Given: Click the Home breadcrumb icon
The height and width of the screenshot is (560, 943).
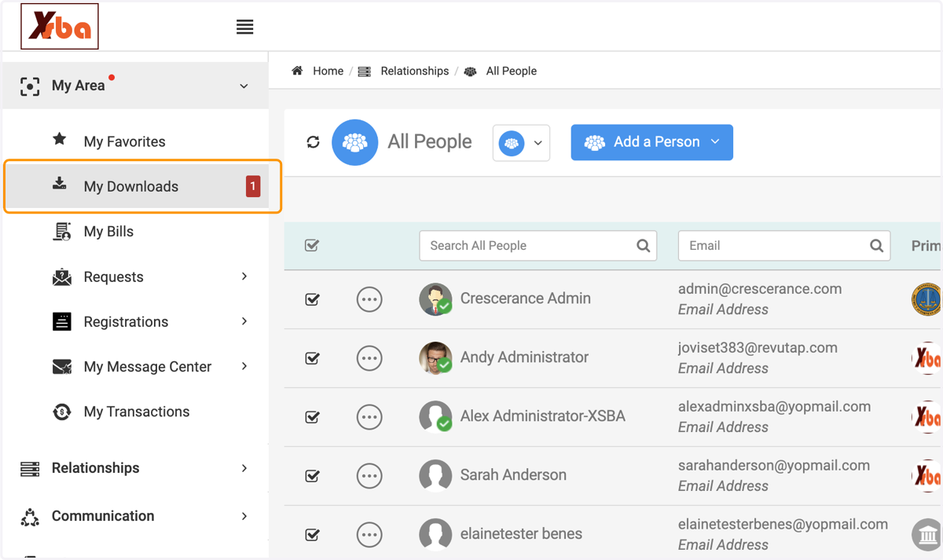Looking at the screenshot, I should (x=297, y=71).
